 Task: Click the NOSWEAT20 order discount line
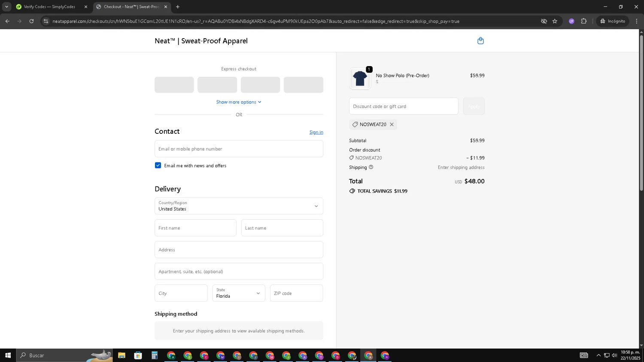(x=417, y=158)
